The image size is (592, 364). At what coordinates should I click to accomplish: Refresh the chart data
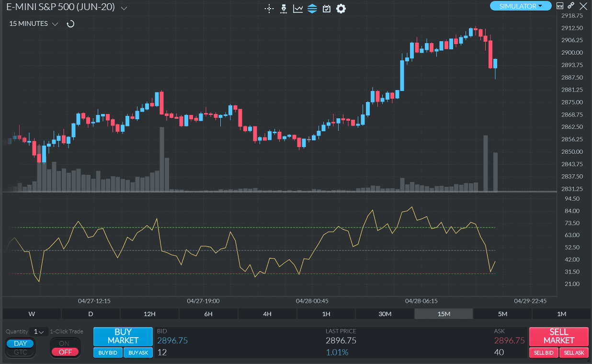(70, 23)
